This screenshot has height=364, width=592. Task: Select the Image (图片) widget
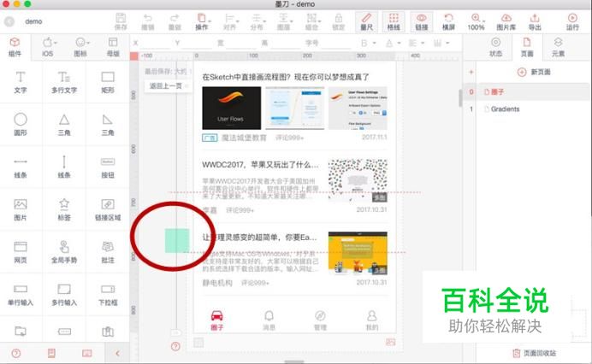pyautogui.click(x=21, y=209)
